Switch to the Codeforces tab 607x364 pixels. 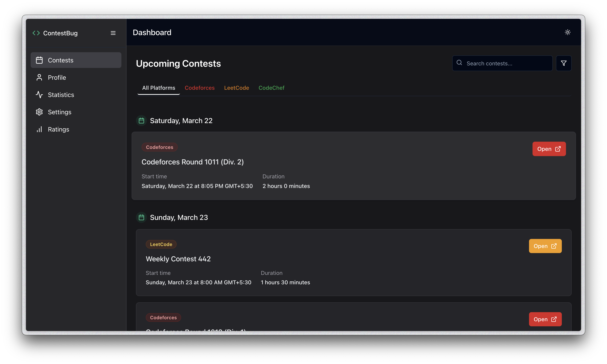click(x=199, y=88)
